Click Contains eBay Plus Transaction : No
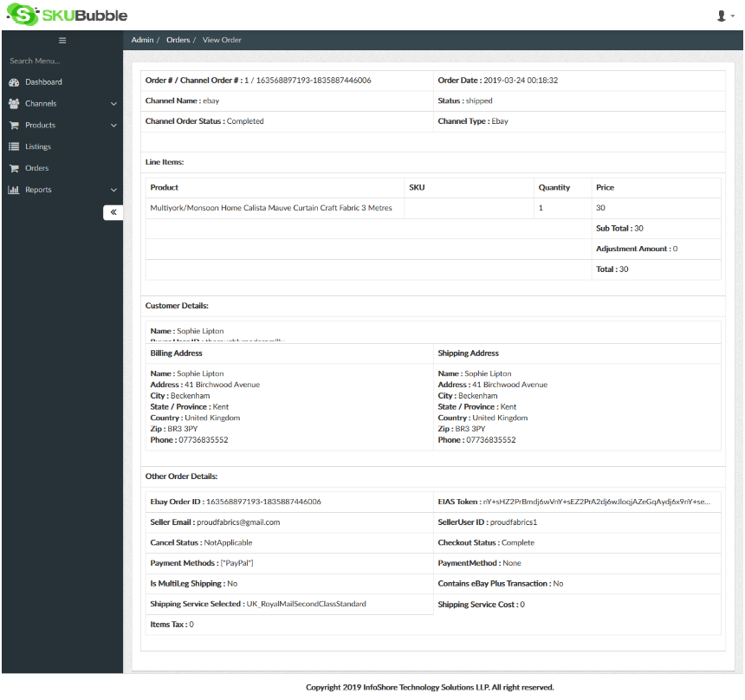 [501, 583]
